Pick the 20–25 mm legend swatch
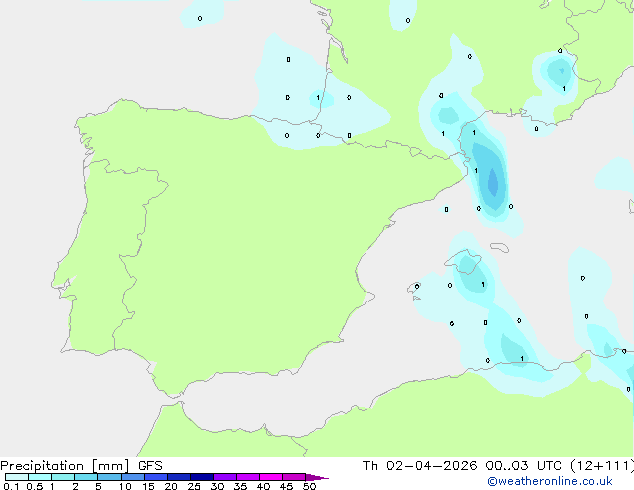The image size is (634, 490). 179,477
